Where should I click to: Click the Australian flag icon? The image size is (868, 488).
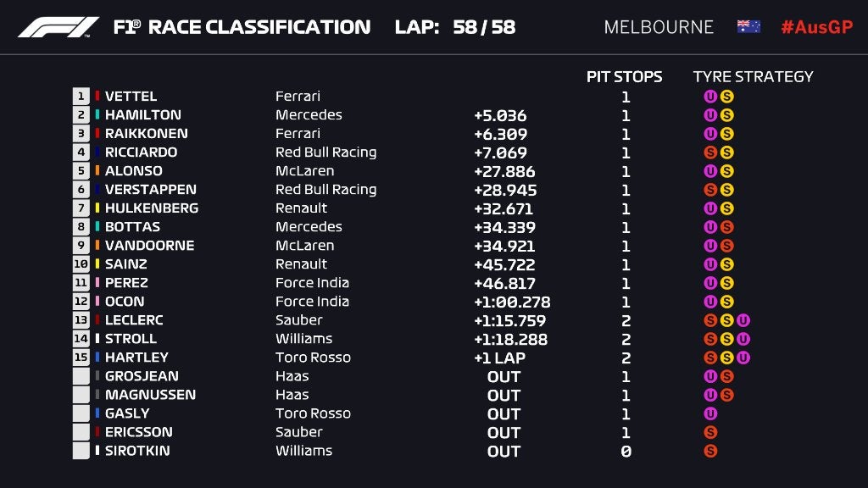[x=748, y=27]
